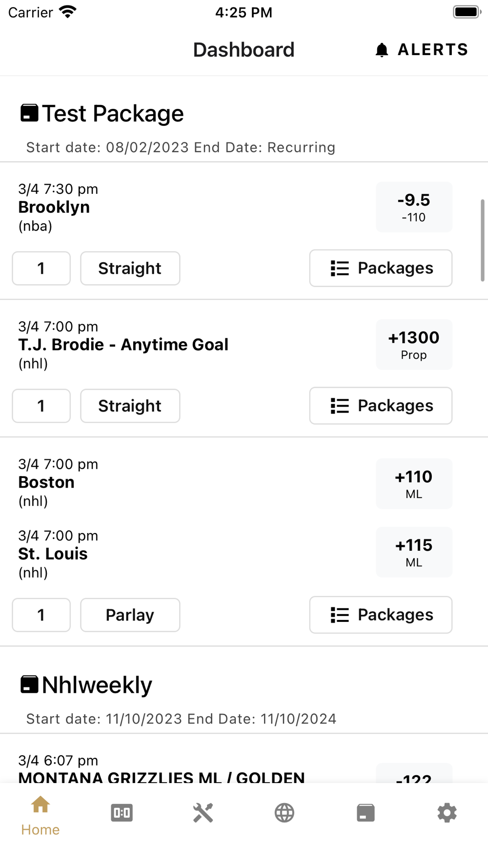Viewport: 488px width, 868px height.
Task: Open Packages list for T.J. Brodie bet
Action: pyautogui.click(x=381, y=406)
